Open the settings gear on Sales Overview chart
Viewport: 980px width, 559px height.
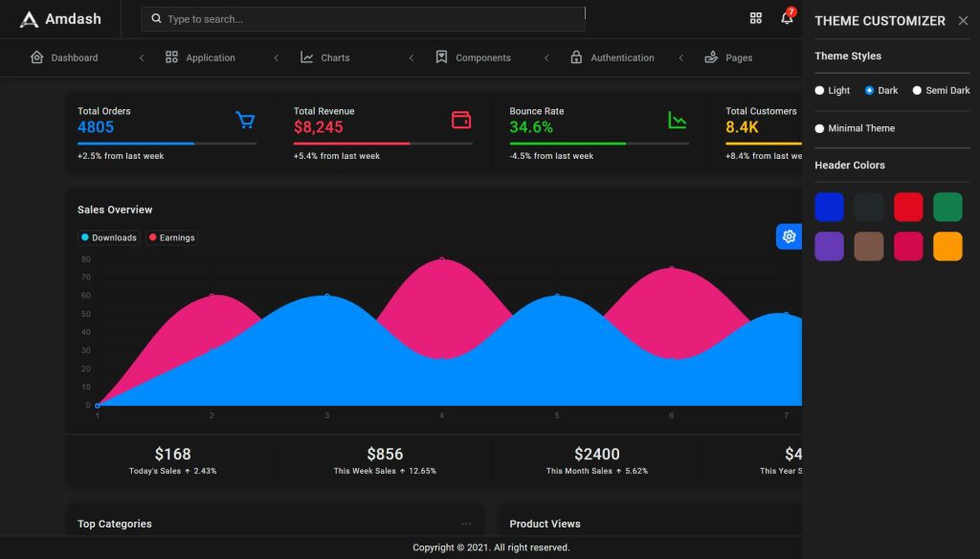pyautogui.click(x=789, y=236)
